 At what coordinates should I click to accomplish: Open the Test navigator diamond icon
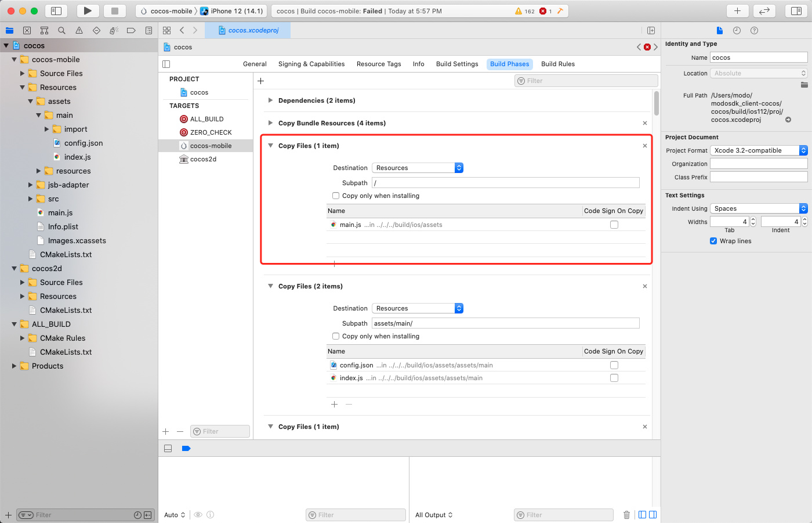click(96, 30)
